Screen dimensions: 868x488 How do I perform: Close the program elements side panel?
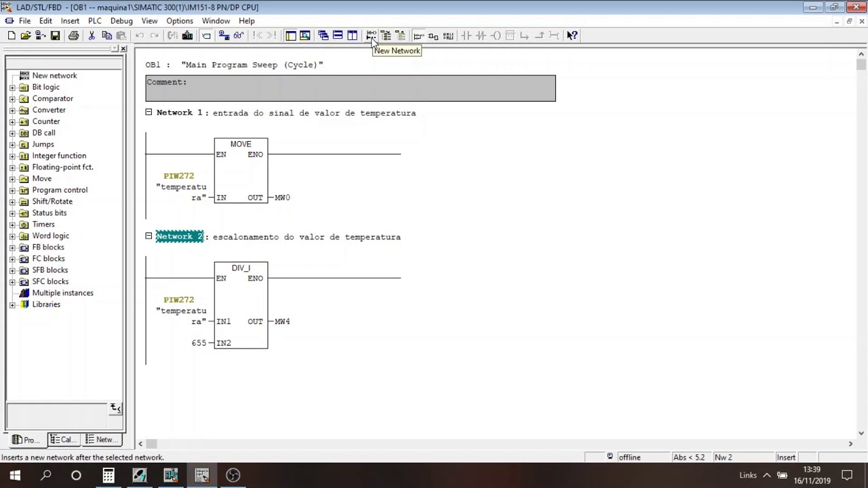(x=123, y=49)
